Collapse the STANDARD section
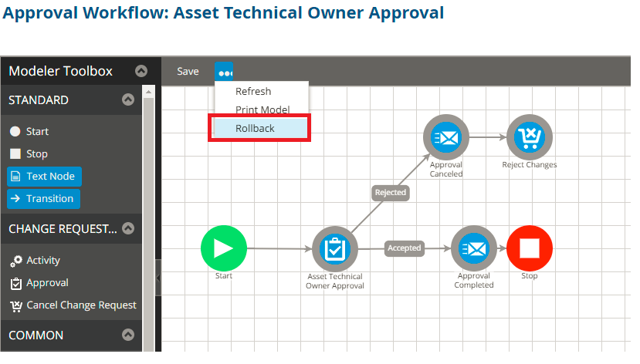Image resolution: width=640 pixels, height=364 pixels. [x=128, y=100]
